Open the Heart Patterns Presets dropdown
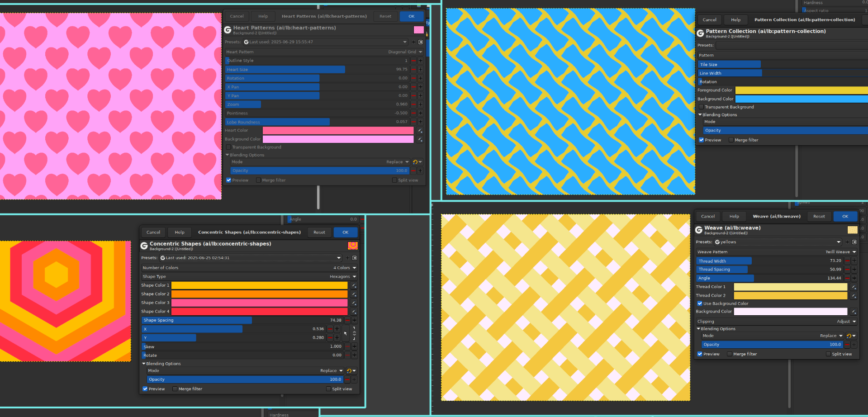This screenshot has height=417, width=868. (x=326, y=42)
